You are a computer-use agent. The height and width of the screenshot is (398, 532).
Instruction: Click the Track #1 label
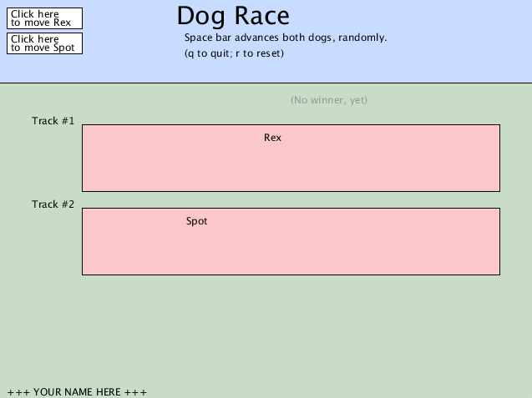(53, 121)
